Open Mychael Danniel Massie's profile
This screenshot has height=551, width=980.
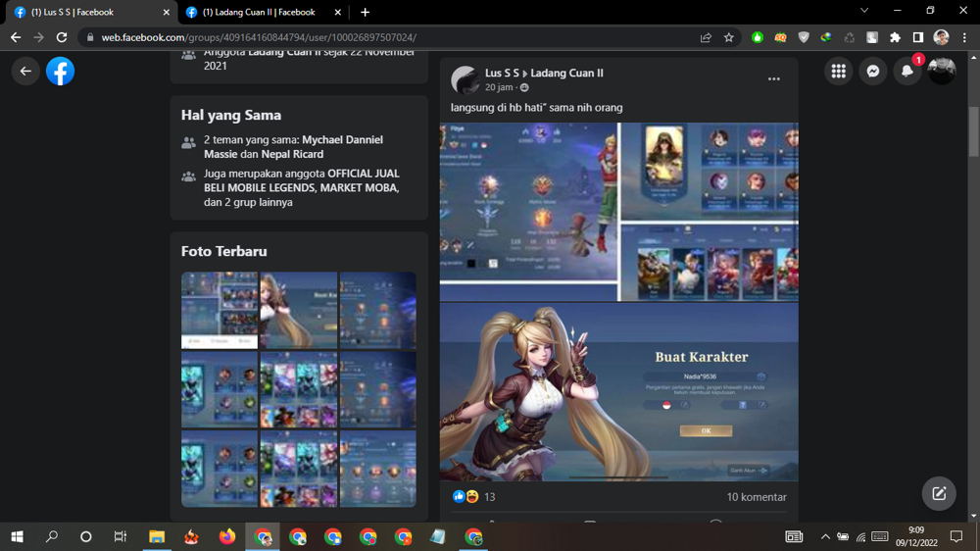(x=293, y=147)
